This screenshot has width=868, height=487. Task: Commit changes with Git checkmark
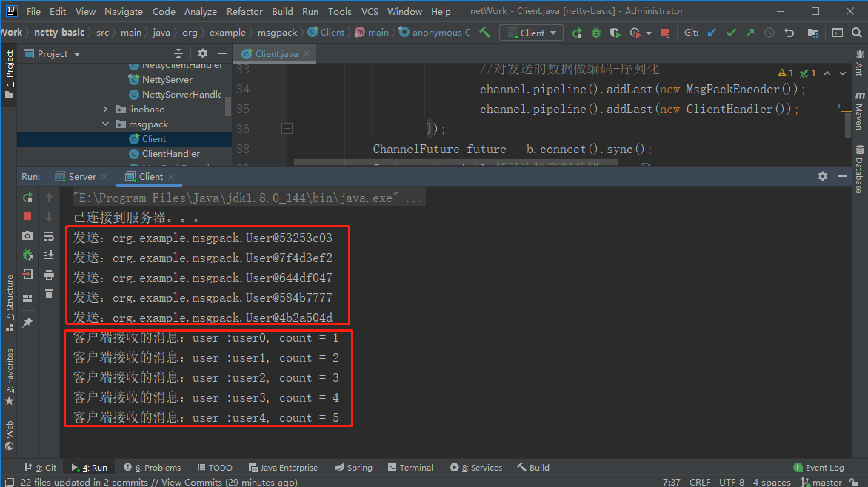click(731, 33)
